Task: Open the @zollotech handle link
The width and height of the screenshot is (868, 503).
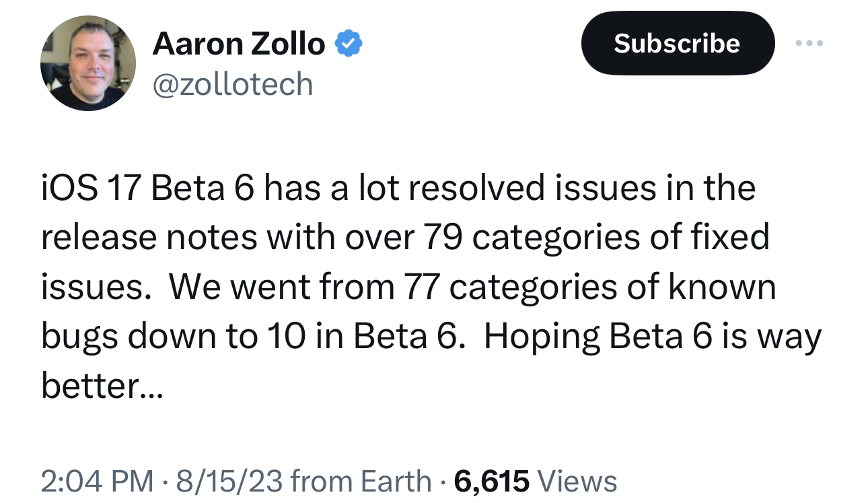Action: click(233, 85)
